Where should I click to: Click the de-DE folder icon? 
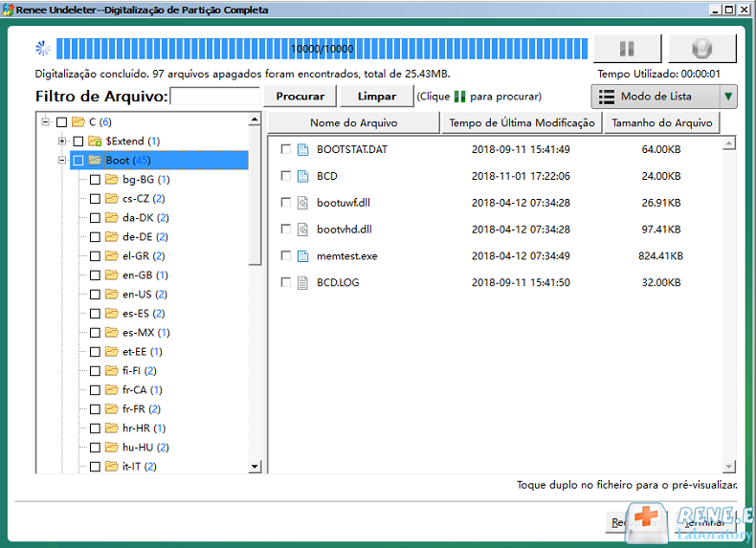[112, 236]
